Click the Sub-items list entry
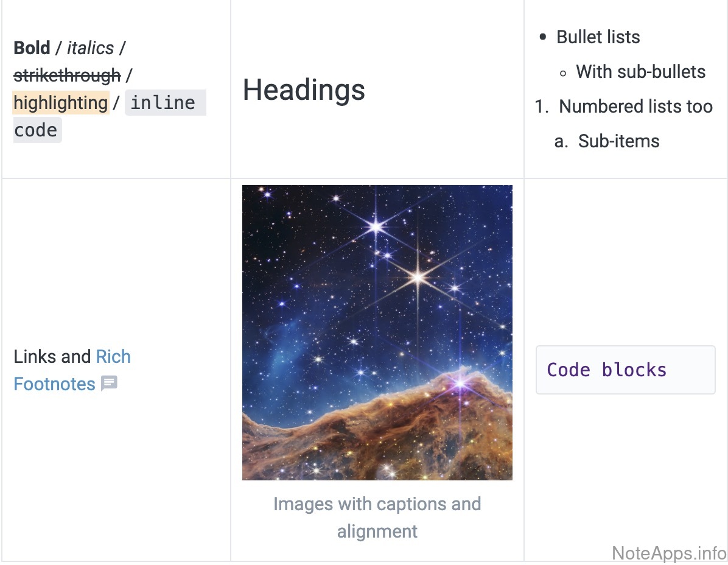This screenshot has height=565, width=728. pyautogui.click(x=618, y=141)
